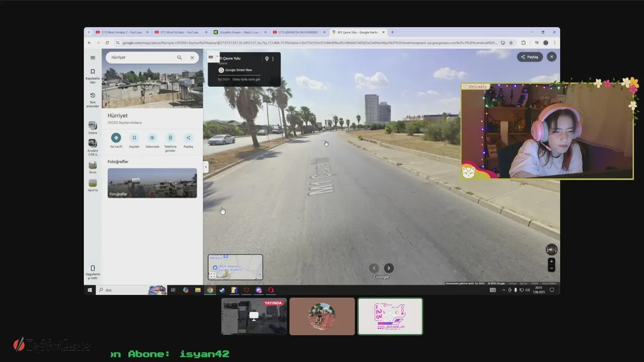Open the Google Maps hamburger menu
Image resolution: width=644 pixels, height=362 pixels.
[93, 57]
